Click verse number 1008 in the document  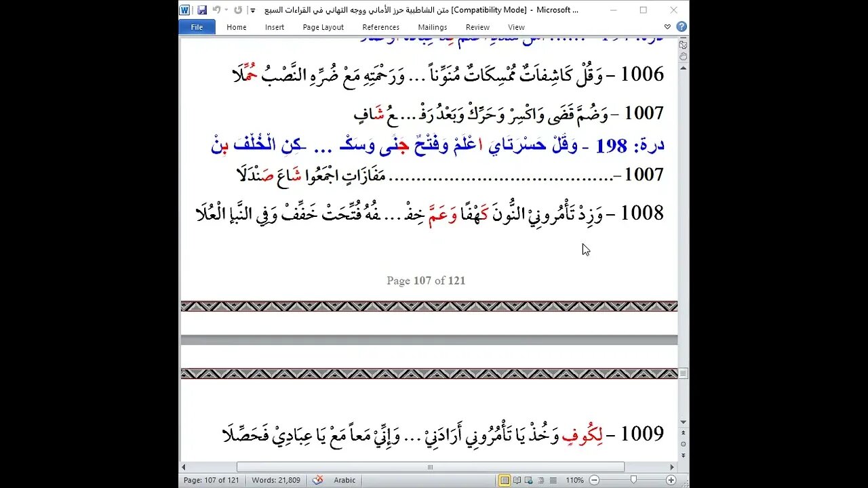click(x=644, y=213)
